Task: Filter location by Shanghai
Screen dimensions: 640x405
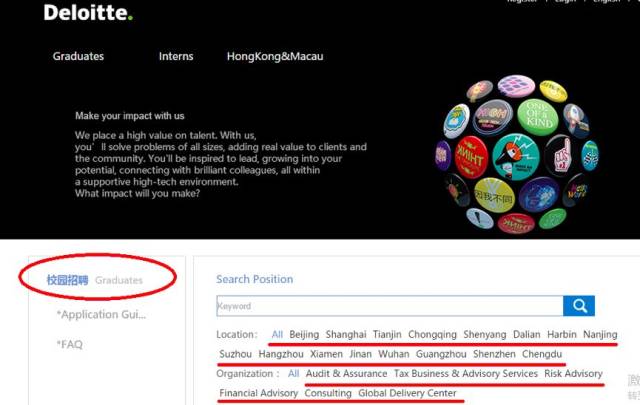Action: [x=346, y=334]
